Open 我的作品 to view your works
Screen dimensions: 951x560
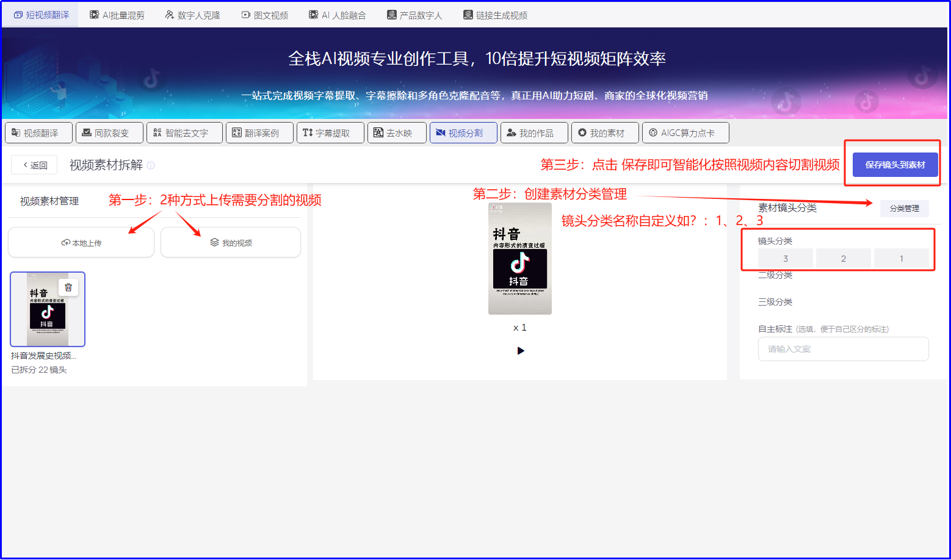(534, 132)
